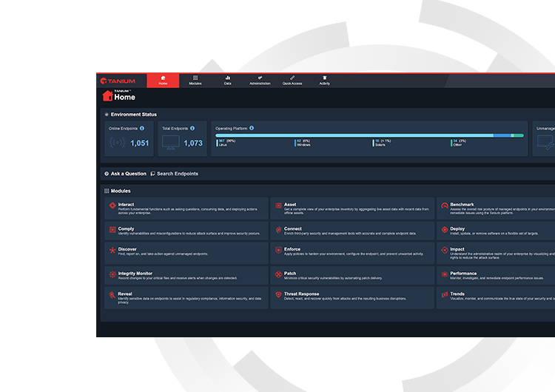Click the Discover module icon

pyautogui.click(x=112, y=250)
